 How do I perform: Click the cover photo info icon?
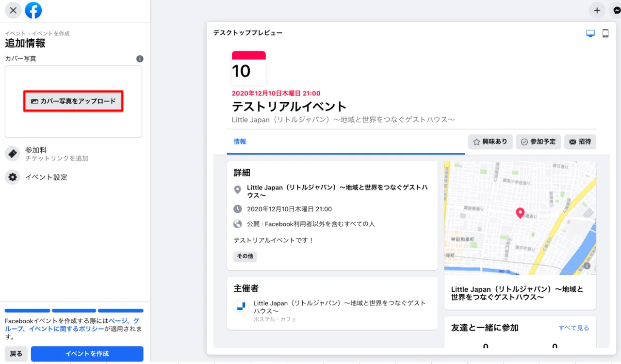[140, 59]
